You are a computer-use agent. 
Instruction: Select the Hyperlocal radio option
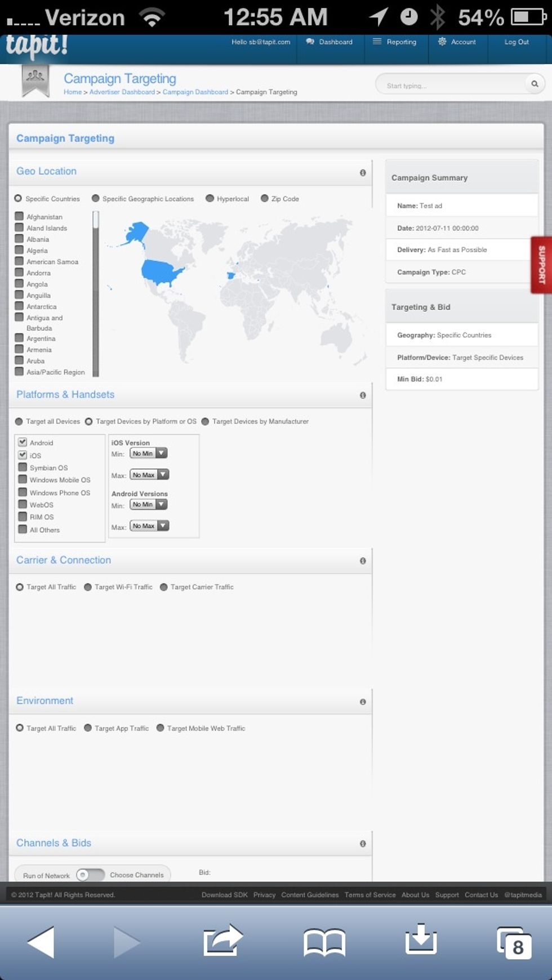click(x=210, y=199)
